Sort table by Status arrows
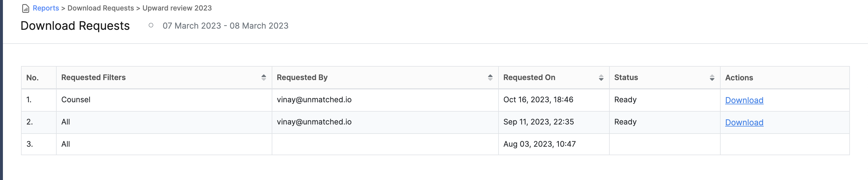Viewport: 868px width, 180px height. (712, 77)
